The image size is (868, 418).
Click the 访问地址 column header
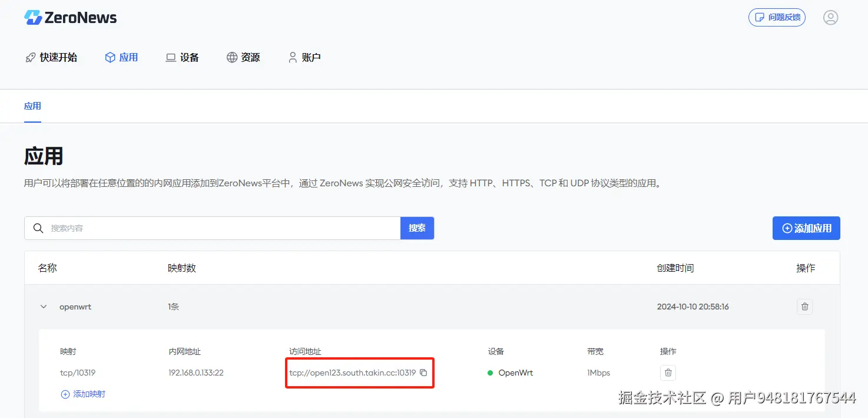pyautogui.click(x=306, y=351)
